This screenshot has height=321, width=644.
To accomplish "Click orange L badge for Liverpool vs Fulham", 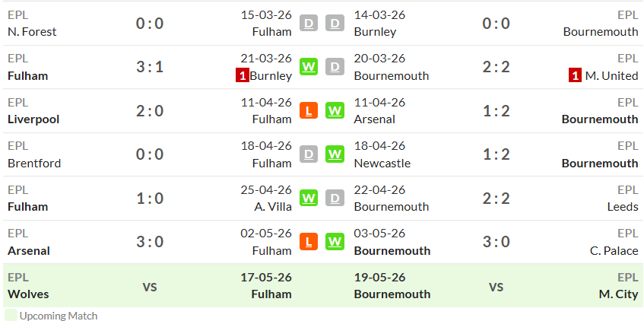I will coord(309,110).
